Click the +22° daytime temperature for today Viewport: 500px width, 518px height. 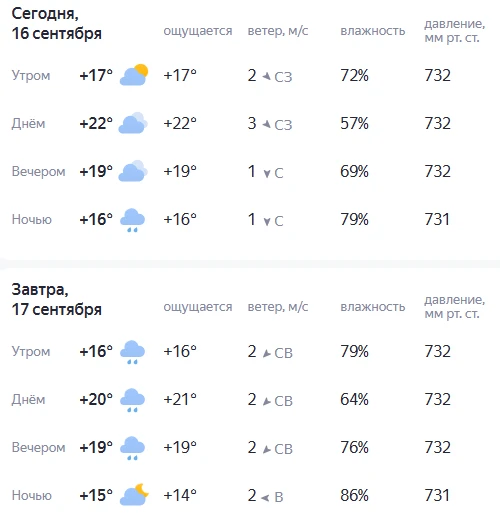coord(96,123)
